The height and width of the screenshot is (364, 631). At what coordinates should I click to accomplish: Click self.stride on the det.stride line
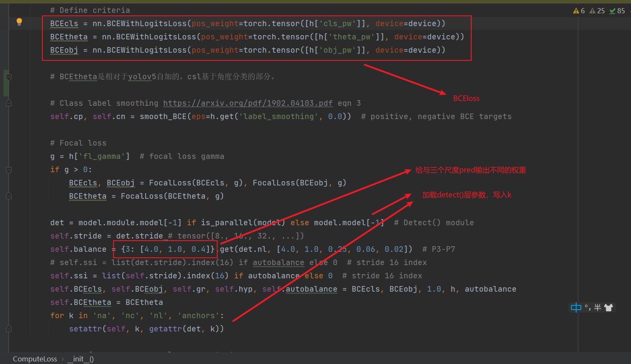pos(76,236)
